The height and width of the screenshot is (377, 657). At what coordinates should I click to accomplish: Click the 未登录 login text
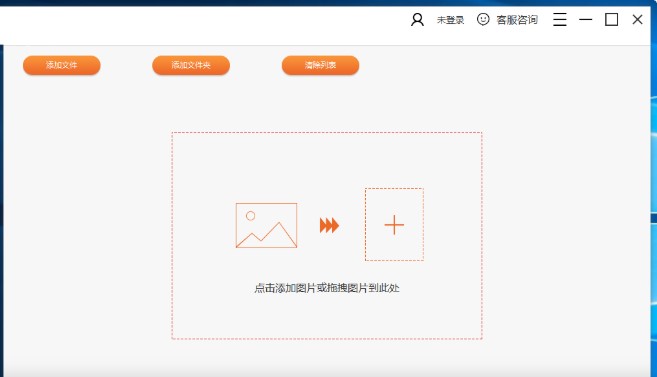pyautogui.click(x=450, y=20)
